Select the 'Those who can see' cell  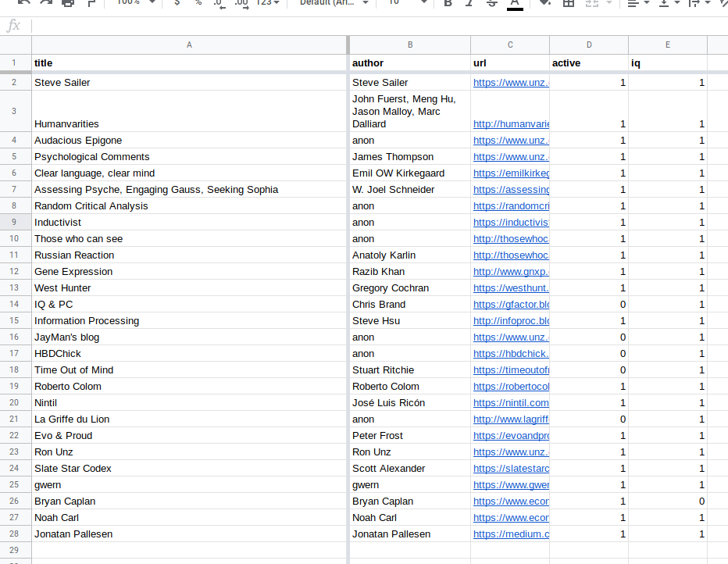pyautogui.click(x=189, y=238)
